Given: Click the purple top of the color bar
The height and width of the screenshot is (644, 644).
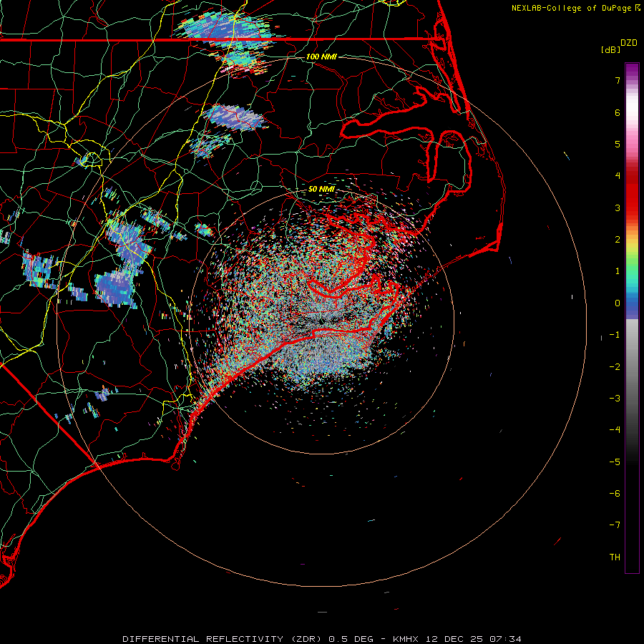Looking at the screenshot, I should tap(632, 69).
